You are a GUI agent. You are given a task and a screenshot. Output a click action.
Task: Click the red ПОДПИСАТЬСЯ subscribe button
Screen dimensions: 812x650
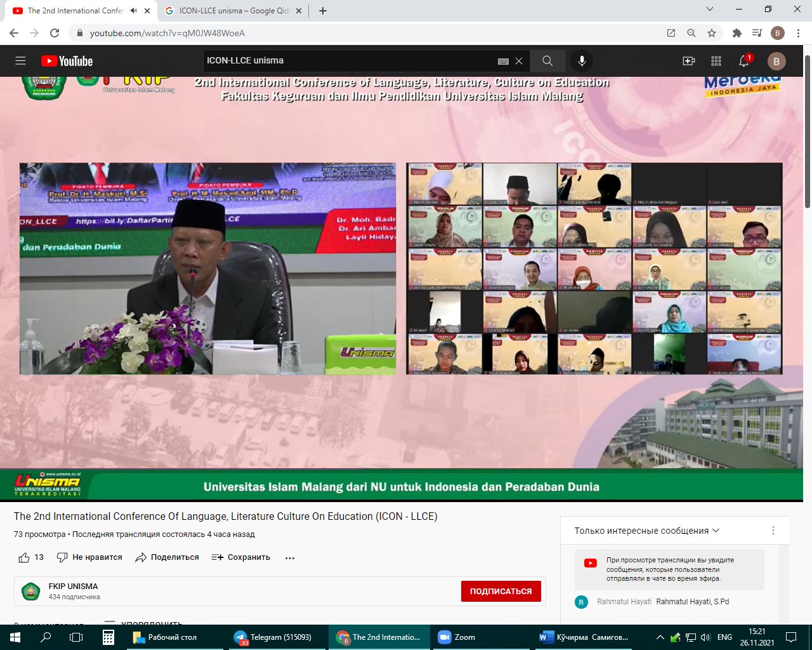[501, 591]
